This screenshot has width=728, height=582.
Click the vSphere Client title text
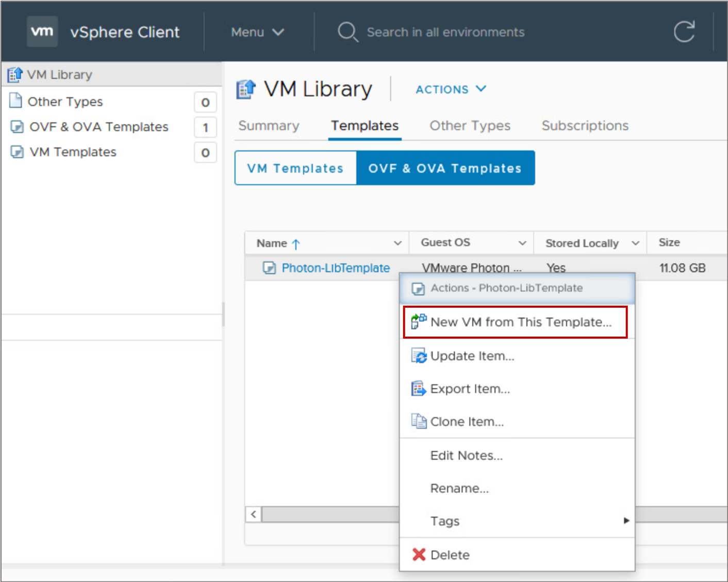pos(125,32)
